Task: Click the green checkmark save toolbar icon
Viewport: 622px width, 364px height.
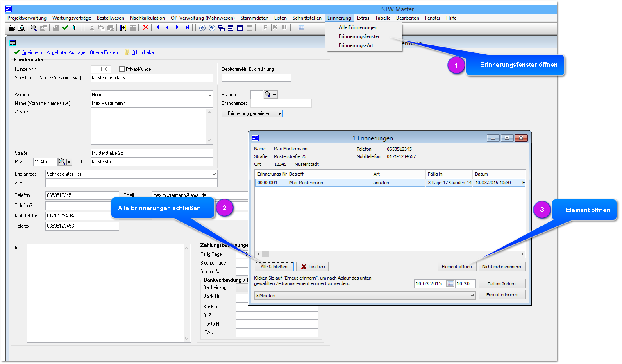Action: (65, 28)
